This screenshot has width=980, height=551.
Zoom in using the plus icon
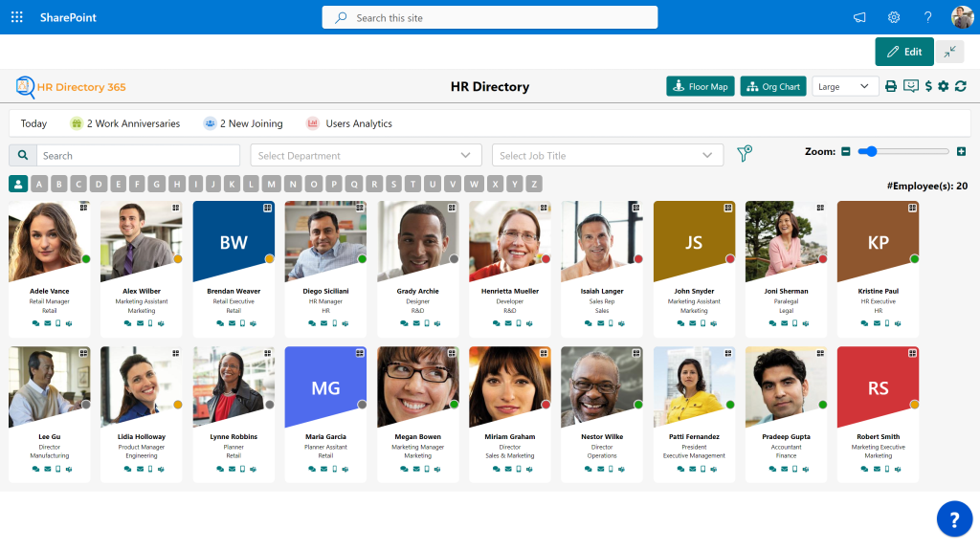[961, 151]
